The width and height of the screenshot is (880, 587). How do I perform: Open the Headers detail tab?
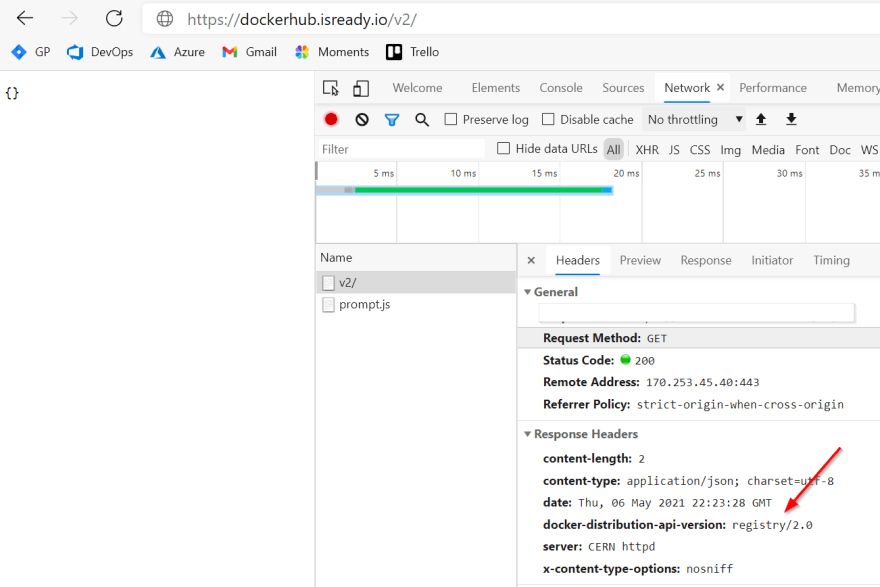(x=578, y=260)
